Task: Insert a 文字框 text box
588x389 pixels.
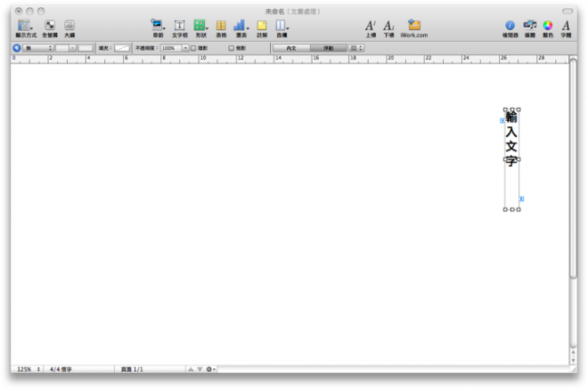Action: point(179,26)
